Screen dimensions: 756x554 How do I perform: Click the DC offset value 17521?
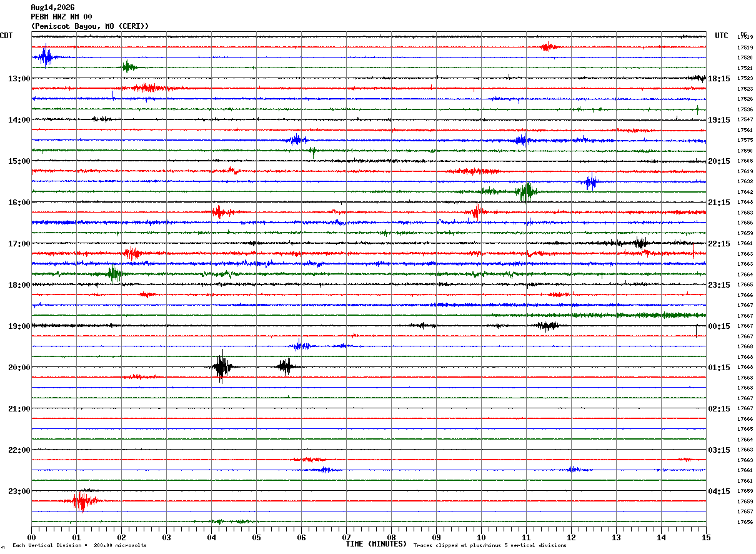tap(745, 68)
